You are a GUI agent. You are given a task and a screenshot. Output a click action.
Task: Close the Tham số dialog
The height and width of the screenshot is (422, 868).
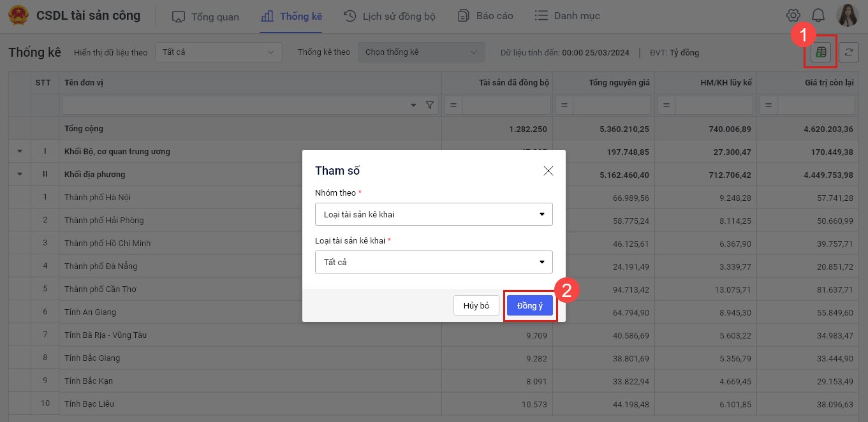[548, 170]
